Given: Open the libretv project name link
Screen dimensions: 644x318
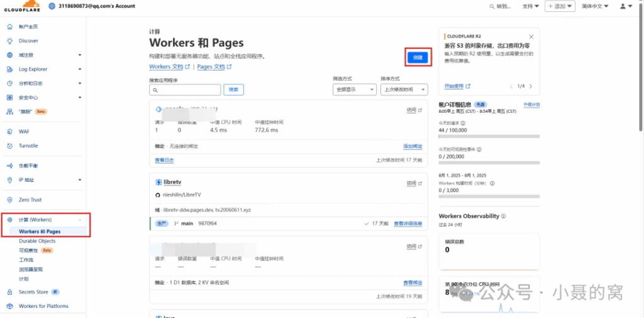Looking at the screenshot, I should (172, 182).
